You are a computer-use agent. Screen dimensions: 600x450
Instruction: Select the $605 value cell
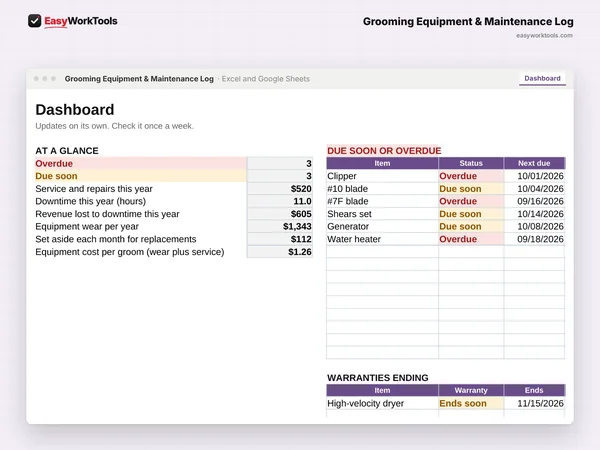(280, 214)
